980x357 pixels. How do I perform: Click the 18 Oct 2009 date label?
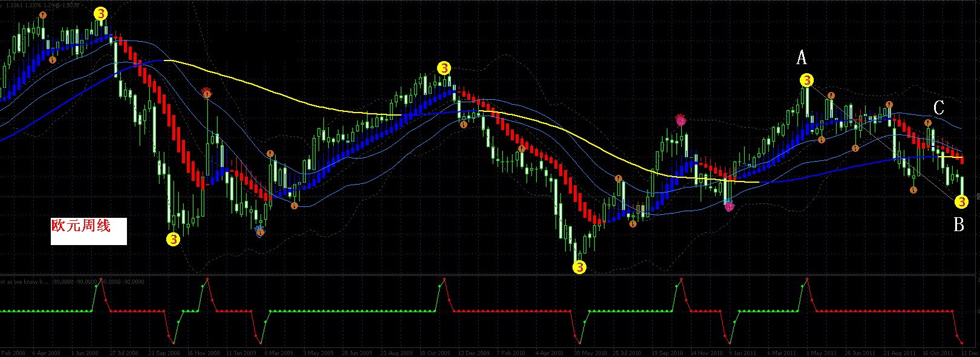pos(435,353)
